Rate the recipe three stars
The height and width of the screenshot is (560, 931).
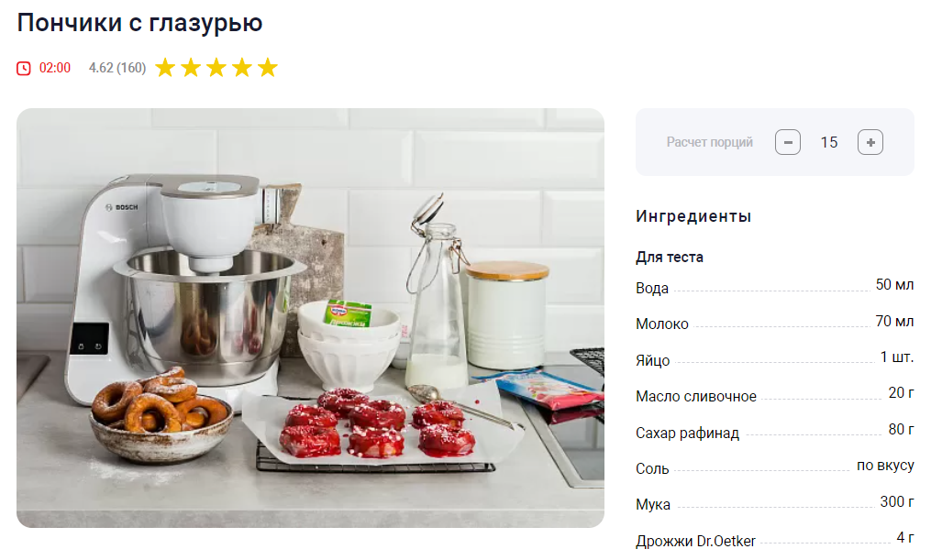pyautogui.click(x=216, y=68)
